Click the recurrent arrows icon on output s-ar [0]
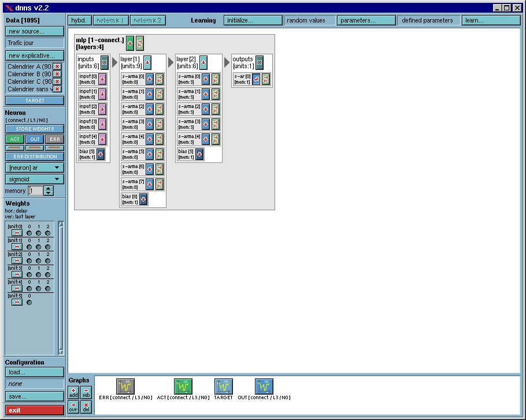526x420 pixels. (266, 79)
